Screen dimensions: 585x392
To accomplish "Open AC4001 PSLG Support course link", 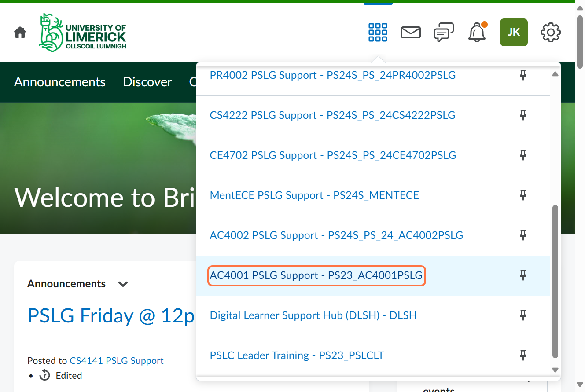I will click(316, 276).
